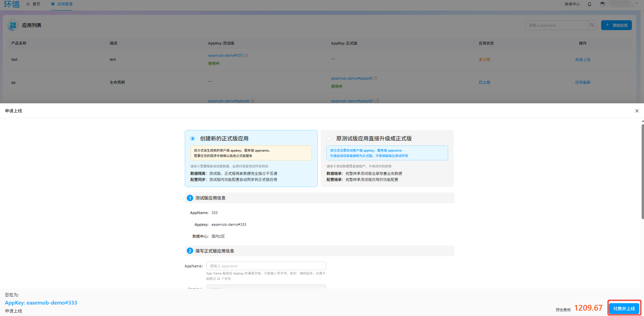Click the 付费并上线 button

tap(624, 309)
